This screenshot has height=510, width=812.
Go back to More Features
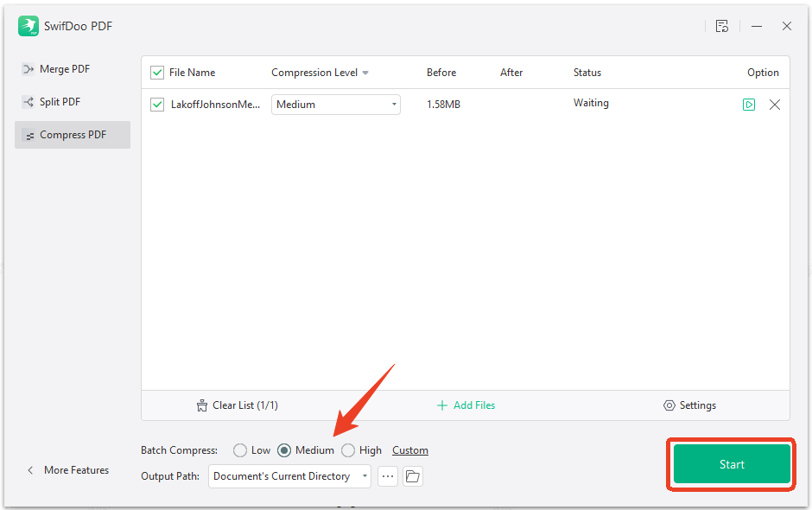click(68, 470)
